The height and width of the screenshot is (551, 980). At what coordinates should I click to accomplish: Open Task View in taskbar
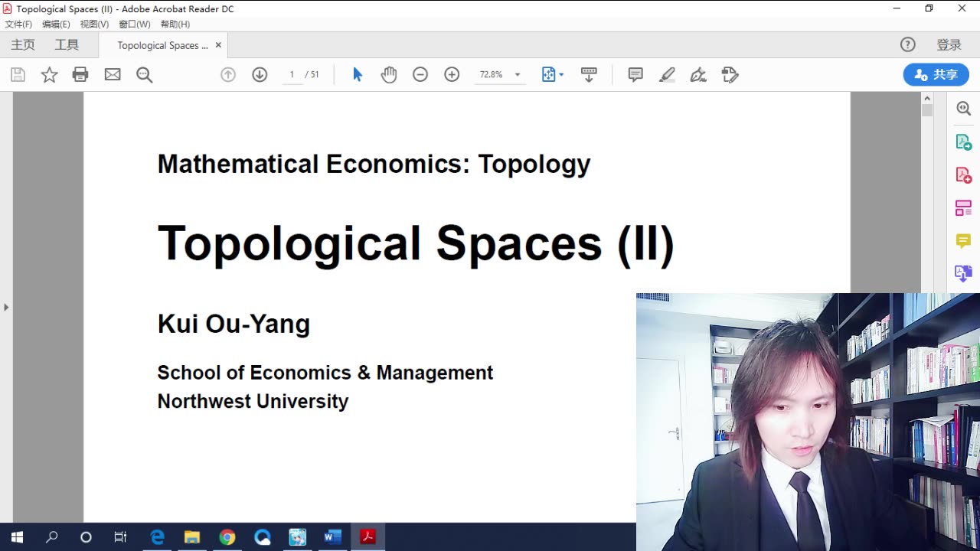click(120, 537)
